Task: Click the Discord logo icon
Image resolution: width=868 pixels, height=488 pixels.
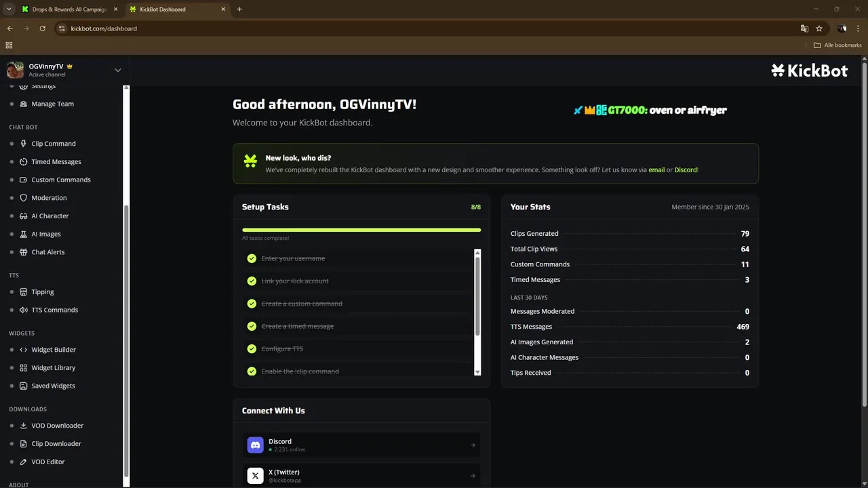Action: click(x=255, y=445)
